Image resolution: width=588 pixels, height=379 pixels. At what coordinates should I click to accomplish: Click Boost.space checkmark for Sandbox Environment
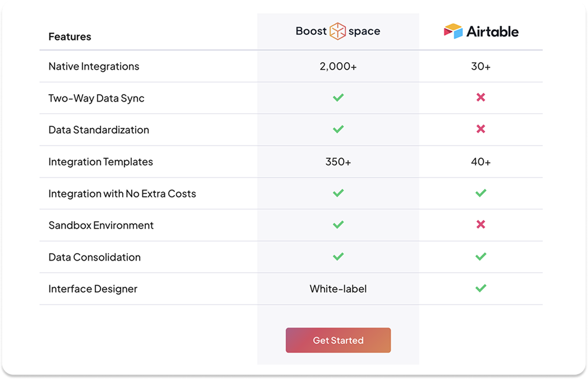tap(338, 224)
